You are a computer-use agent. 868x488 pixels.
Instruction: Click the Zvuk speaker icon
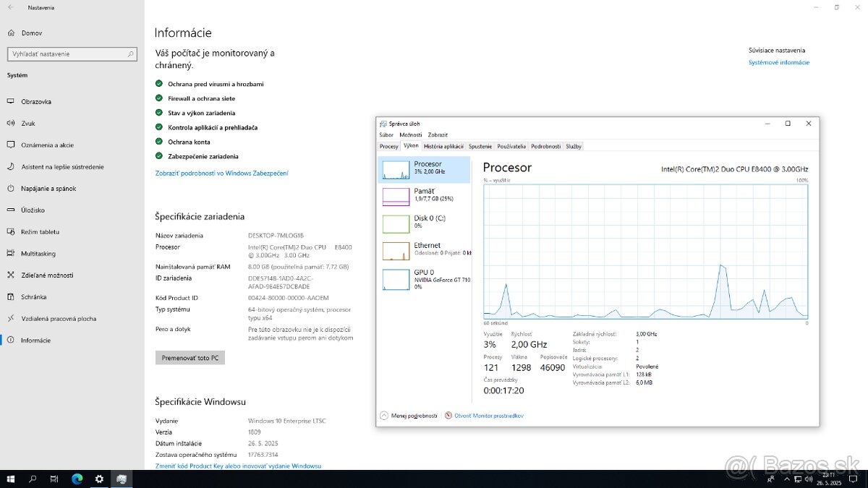coord(11,124)
